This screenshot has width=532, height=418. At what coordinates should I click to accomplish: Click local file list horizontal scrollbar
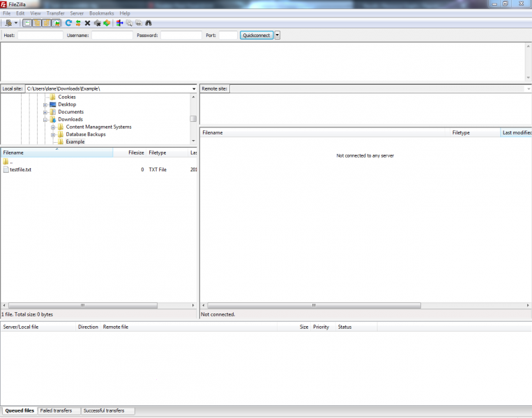pos(82,305)
